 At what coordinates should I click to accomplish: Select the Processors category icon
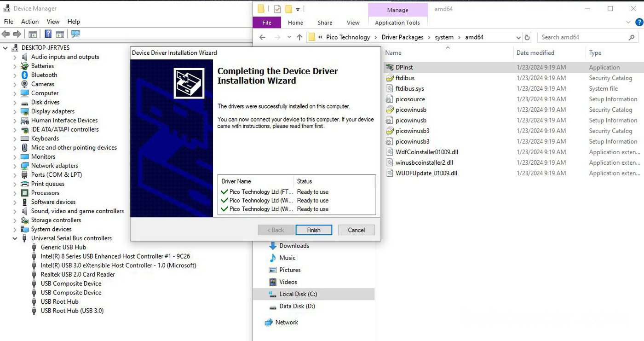click(25, 193)
